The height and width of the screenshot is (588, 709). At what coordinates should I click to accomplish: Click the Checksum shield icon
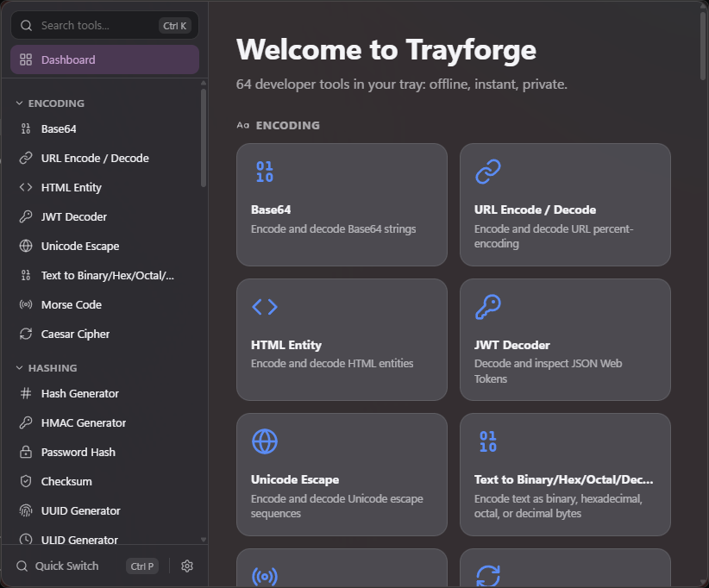coord(26,481)
